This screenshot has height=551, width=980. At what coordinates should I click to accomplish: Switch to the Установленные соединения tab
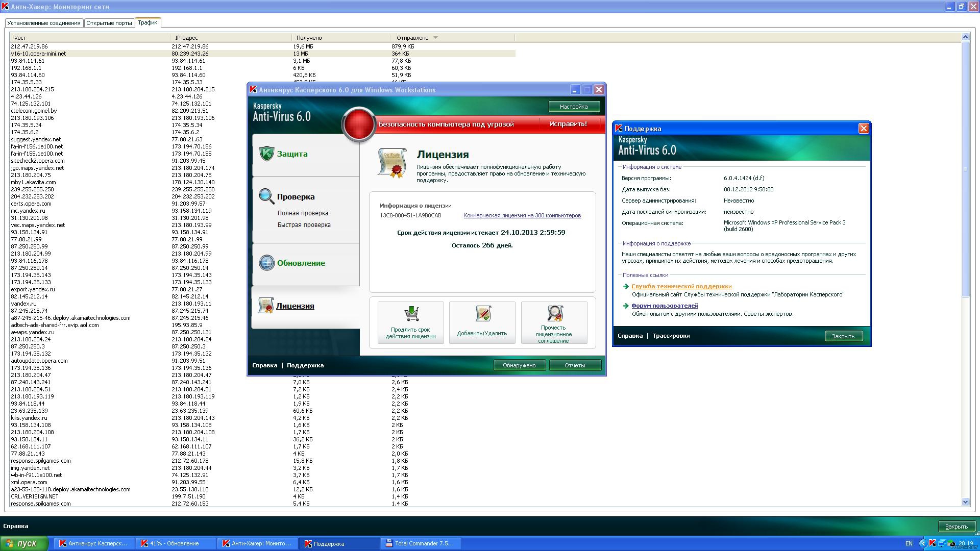coord(44,23)
